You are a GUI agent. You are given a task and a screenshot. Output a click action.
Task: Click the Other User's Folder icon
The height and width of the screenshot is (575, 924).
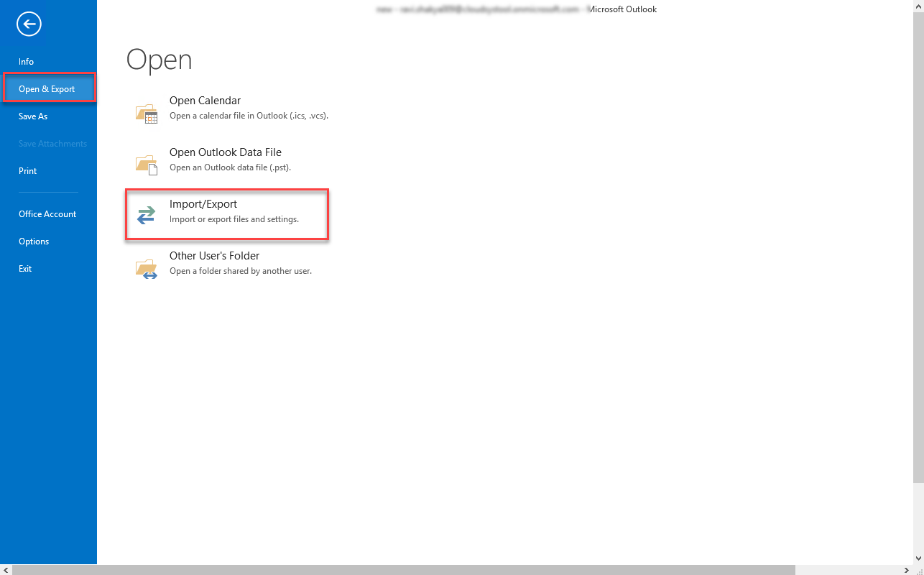tap(147, 269)
